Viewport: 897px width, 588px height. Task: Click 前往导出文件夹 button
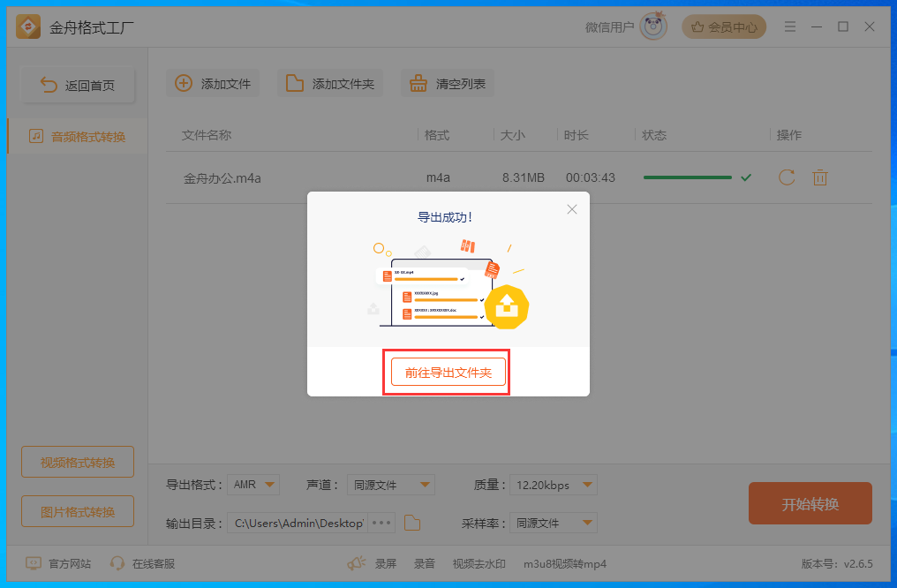pyautogui.click(x=448, y=373)
